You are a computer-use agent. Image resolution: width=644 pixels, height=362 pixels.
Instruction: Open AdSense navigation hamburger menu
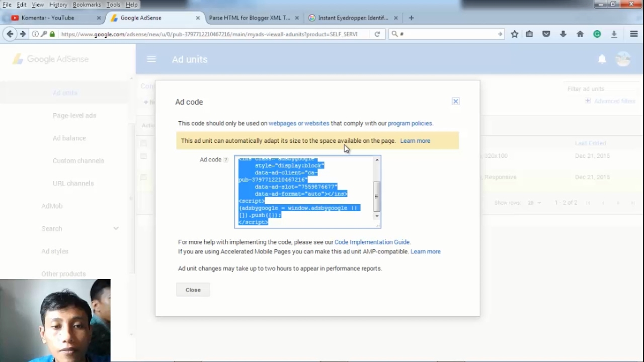(151, 59)
